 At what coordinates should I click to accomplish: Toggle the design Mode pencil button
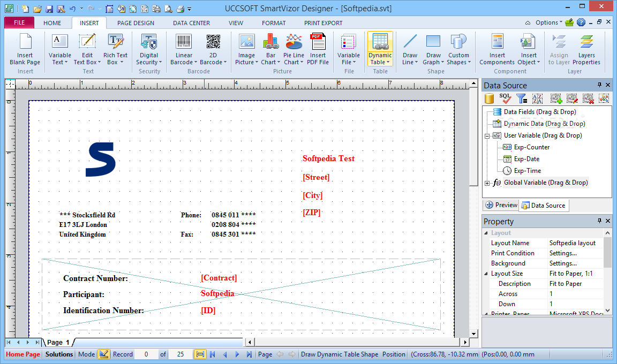pyautogui.click(x=103, y=354)
